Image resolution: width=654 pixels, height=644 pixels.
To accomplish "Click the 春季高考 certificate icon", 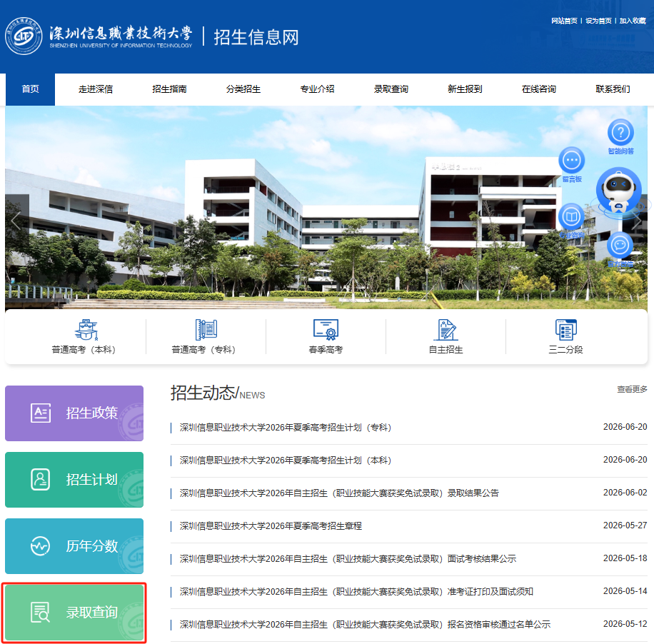I will [326, 330].
